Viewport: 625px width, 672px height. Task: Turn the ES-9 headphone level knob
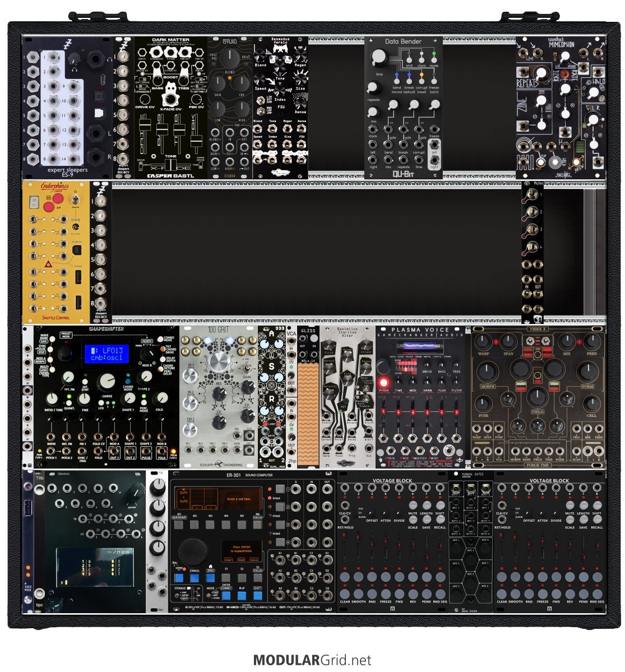pyautogui.click(x=75, y=59)
